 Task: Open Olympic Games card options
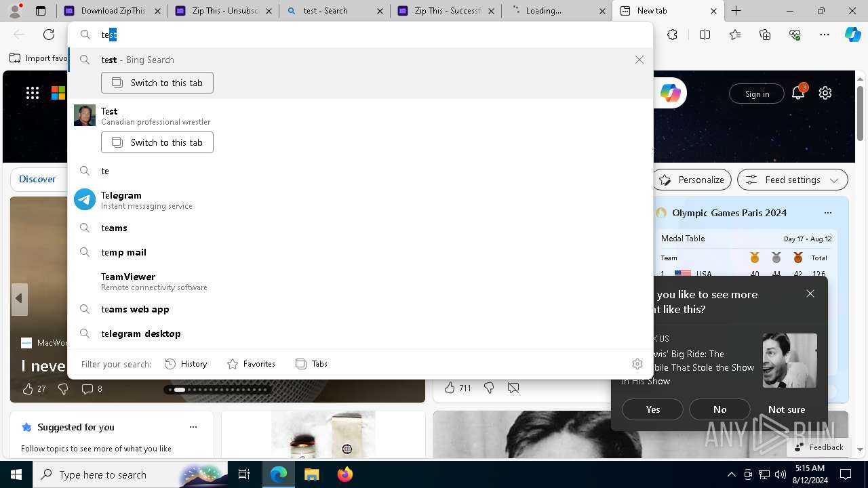click(827, 213)
